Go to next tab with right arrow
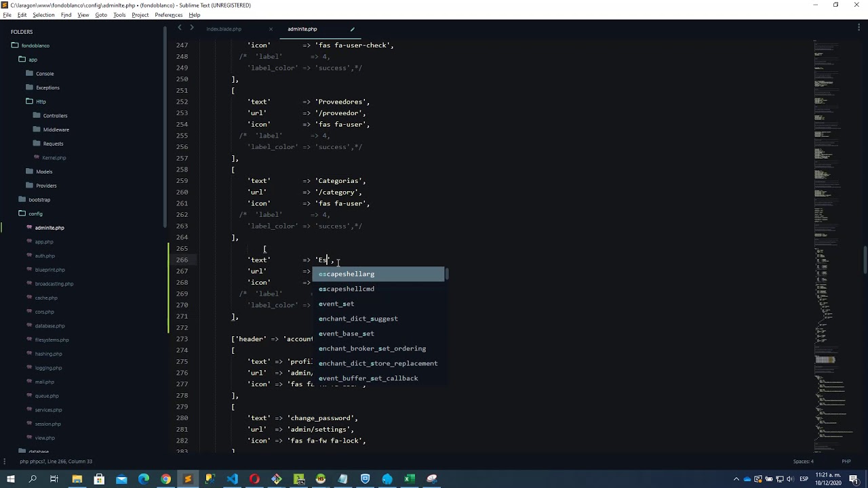The image size is (868, 488). (x=192, y=28)
